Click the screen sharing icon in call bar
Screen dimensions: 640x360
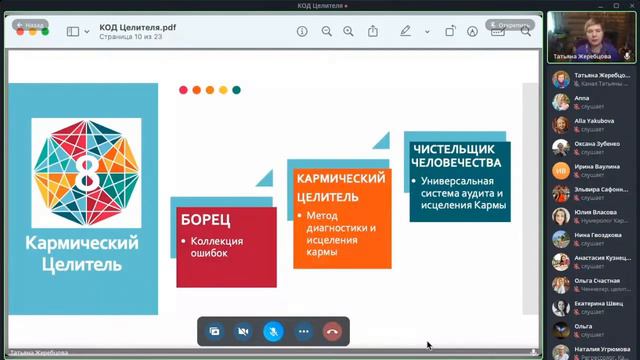[214, 331]
